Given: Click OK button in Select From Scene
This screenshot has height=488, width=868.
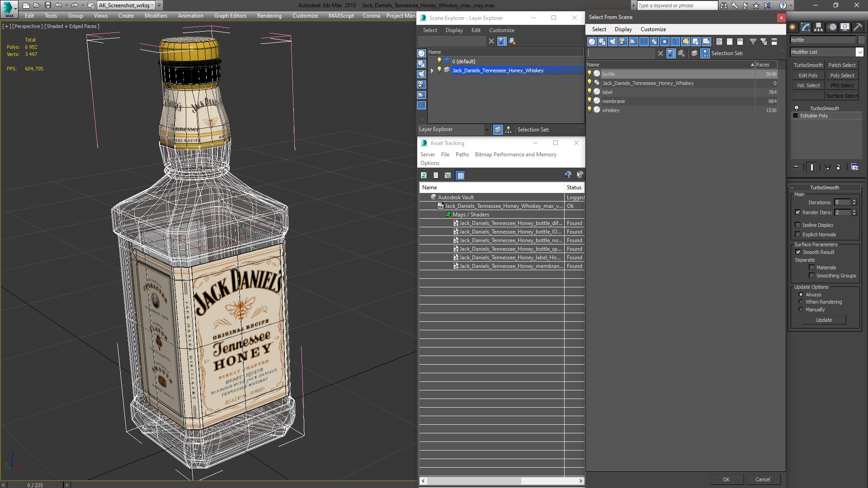Looking at the screenshot, I should click(x=726, y=479).
